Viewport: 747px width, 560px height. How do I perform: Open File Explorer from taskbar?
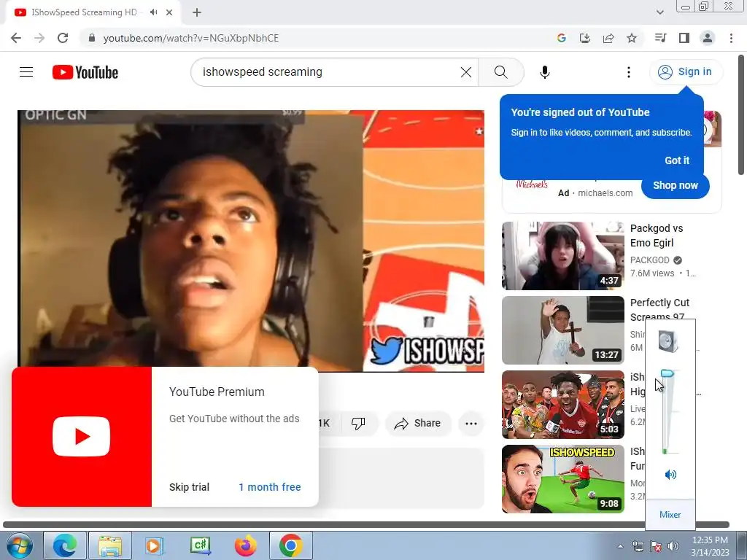(x=110, y=545)
